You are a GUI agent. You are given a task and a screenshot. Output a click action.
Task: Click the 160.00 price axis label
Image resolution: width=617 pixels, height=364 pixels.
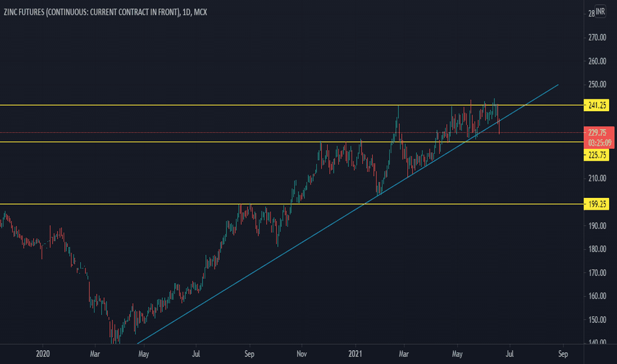click(597, 296)
